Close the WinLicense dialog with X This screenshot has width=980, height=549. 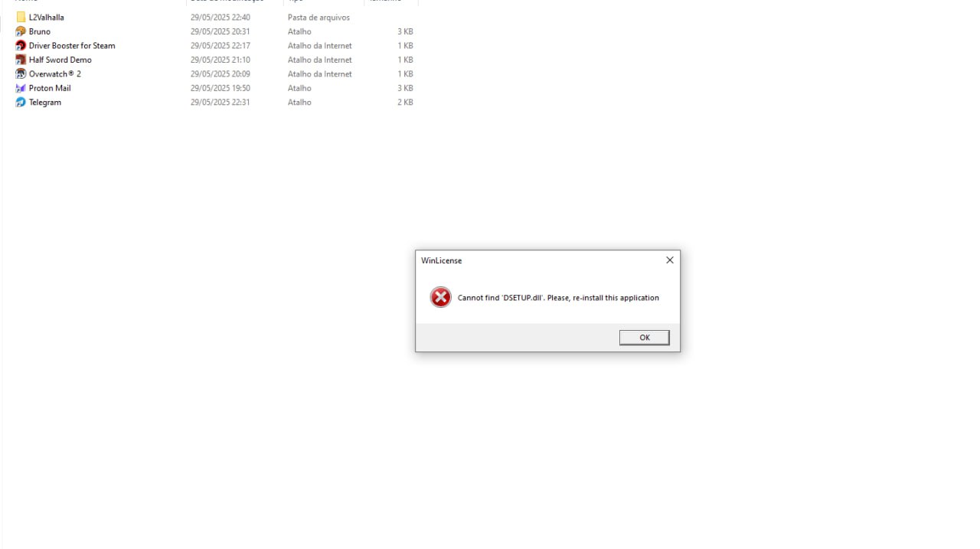click(669, 260)
